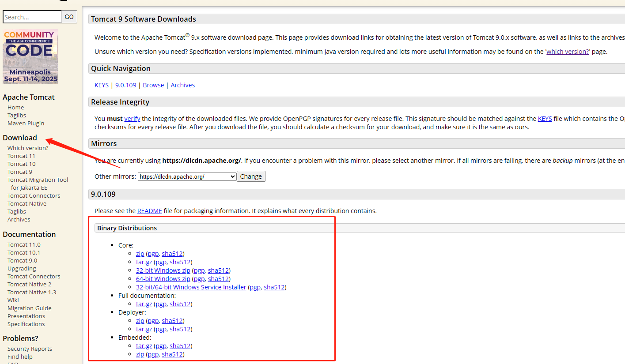Select Tomcat 11 download page
Image resolution: width=625 pixels, height=364 pixels.
pos(21,156)
